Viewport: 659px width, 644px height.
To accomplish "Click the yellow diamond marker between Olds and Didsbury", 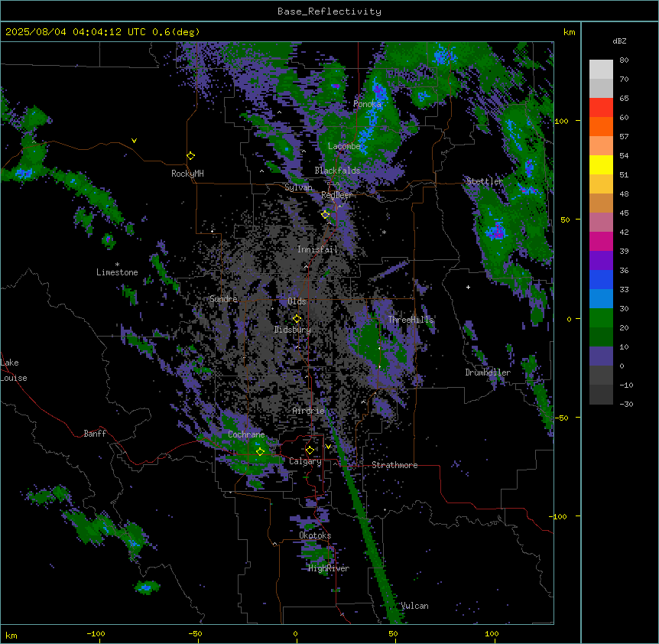I will coord(297,319).
